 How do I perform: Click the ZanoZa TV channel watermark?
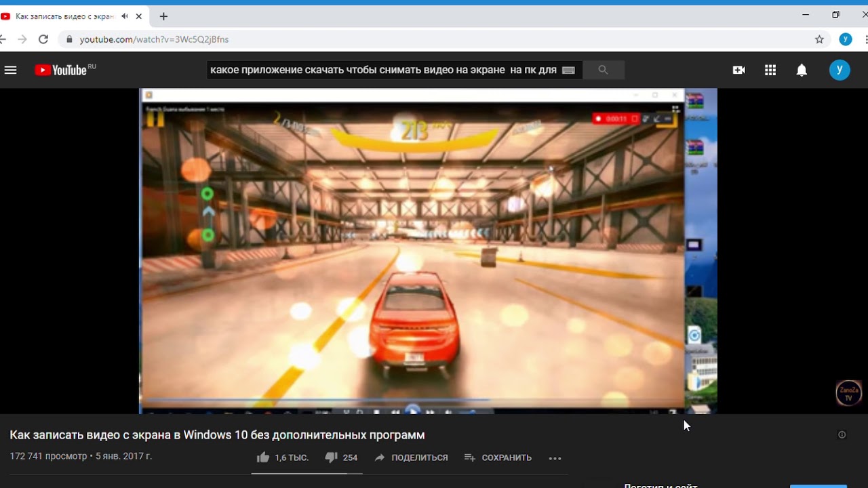848,394
